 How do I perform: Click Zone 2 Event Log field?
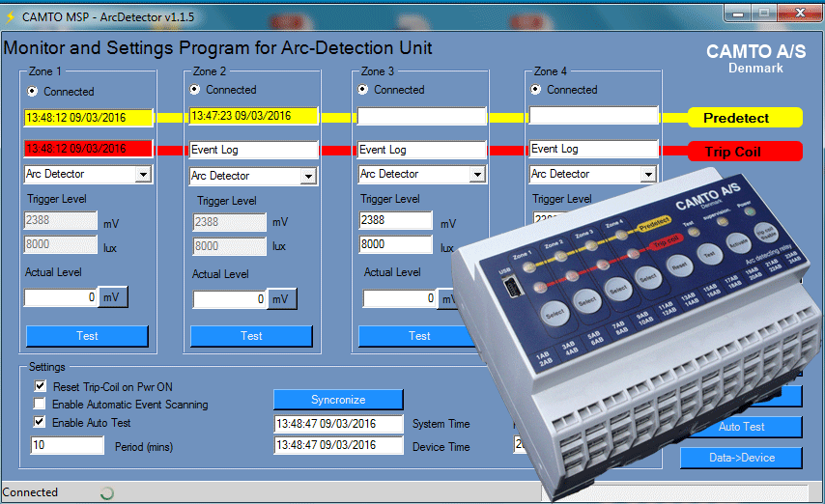(254, 150)
